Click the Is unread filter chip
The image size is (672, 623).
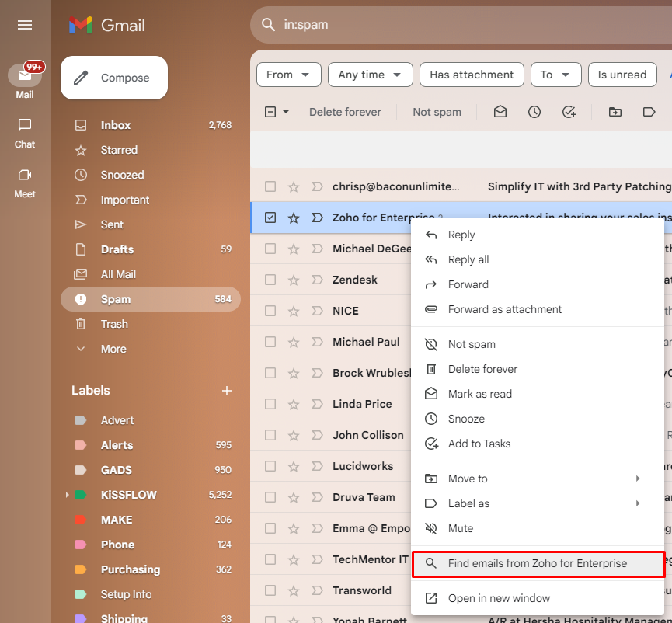coord(622,75)
